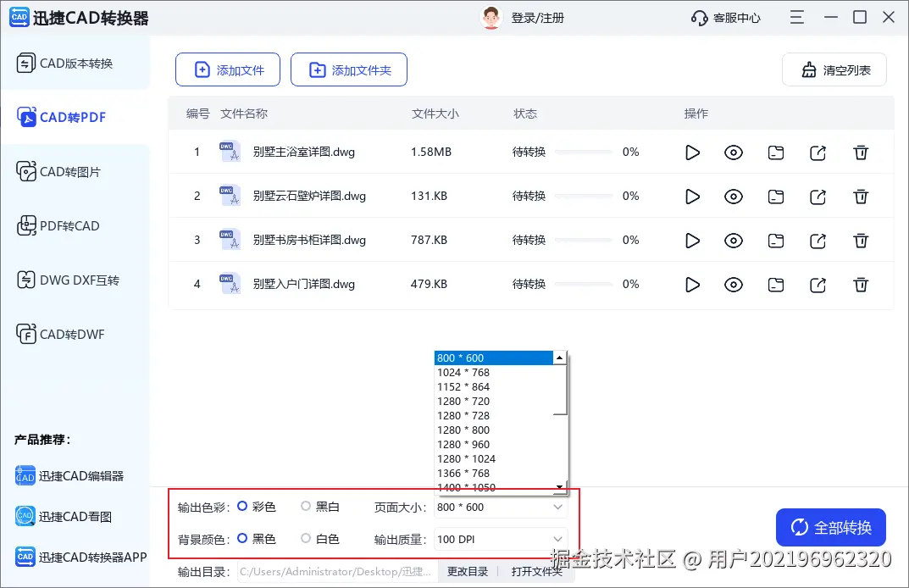Choose 黑色 background color
The height and width of the screenshot is (588, 909).
pos(256,539)
